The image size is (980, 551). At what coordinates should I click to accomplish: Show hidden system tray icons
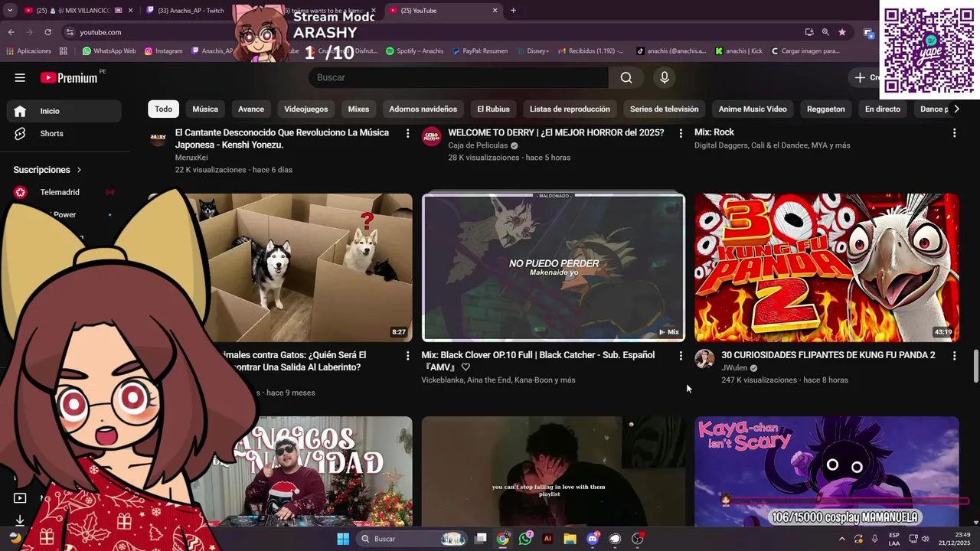click(x=841, y=539)
